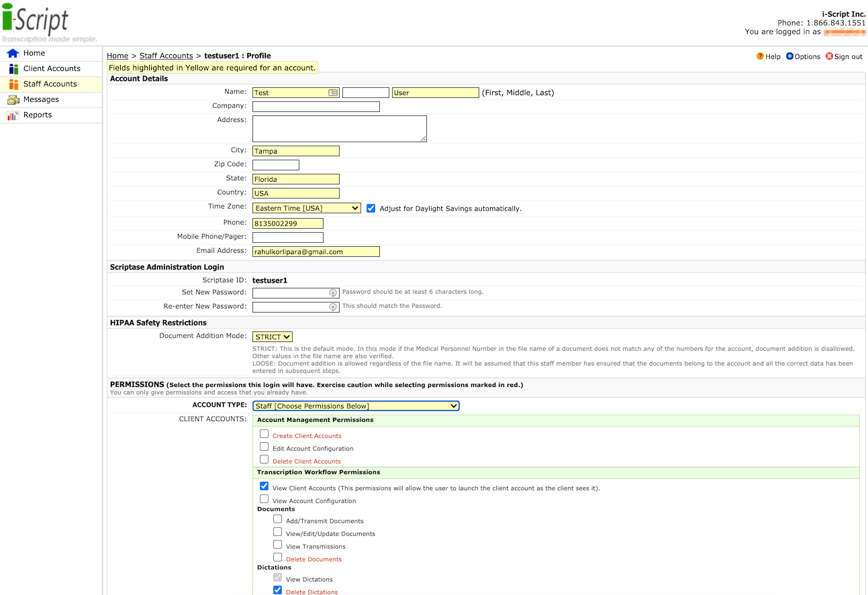Uncheck Adjust for Daylight Savings automatically
Viewport: 868px width, 595px height.
[371, 208]
